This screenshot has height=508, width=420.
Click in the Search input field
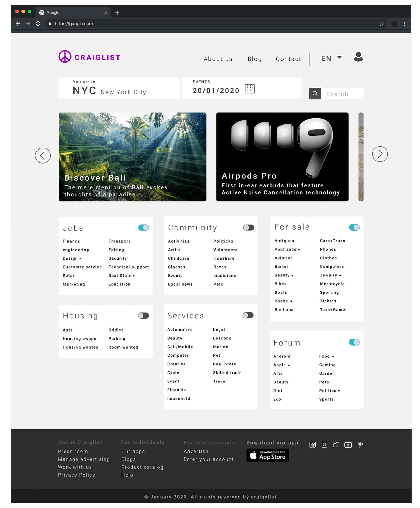coord(342,94)
